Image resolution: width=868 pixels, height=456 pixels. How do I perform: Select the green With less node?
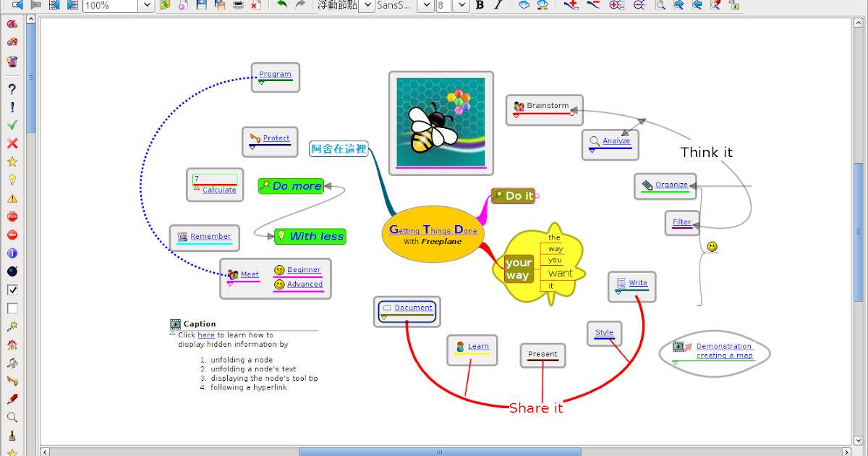click(x=310, y=236)
